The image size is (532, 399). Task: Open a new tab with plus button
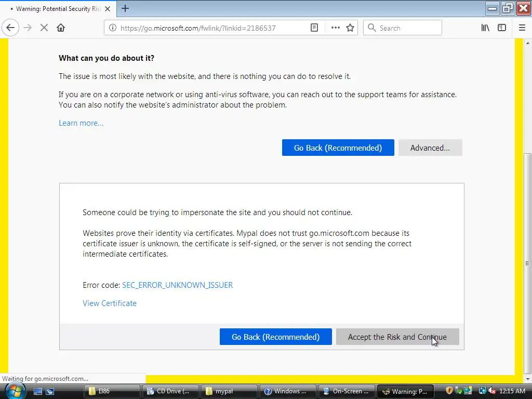point(125,8)
